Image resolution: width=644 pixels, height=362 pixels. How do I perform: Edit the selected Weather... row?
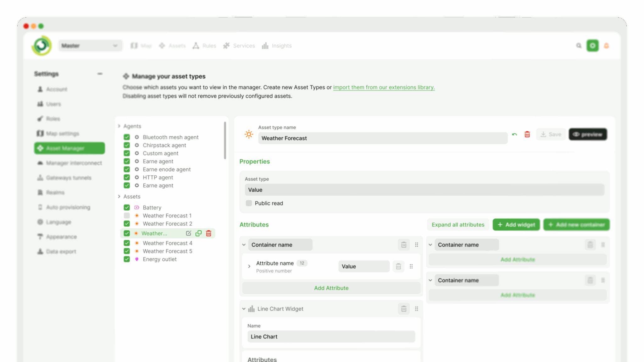tap(188, 233)
